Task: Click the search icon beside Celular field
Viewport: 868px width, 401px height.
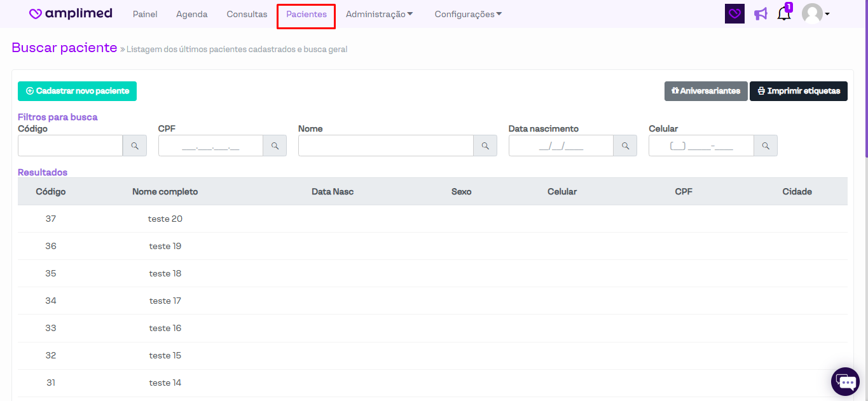Action: pyautogui.click(x=766, y=146)
